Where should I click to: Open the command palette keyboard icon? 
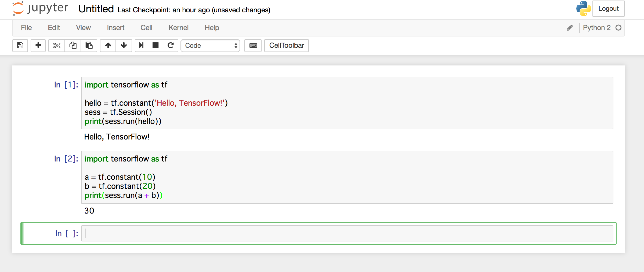click(x=253, y=45)
